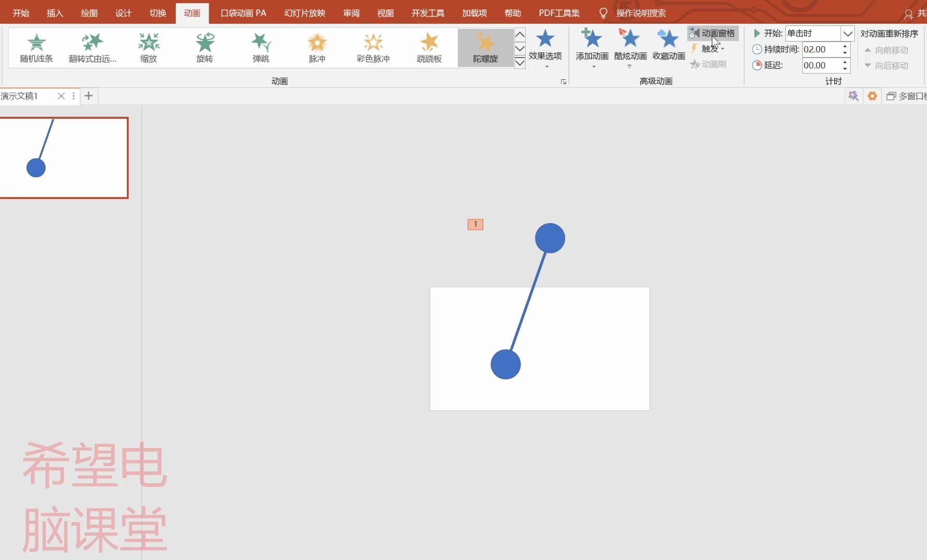The image size is (927, 560).
Task: Apply the 彩色脉冲 animation
Action: (373, 48)
